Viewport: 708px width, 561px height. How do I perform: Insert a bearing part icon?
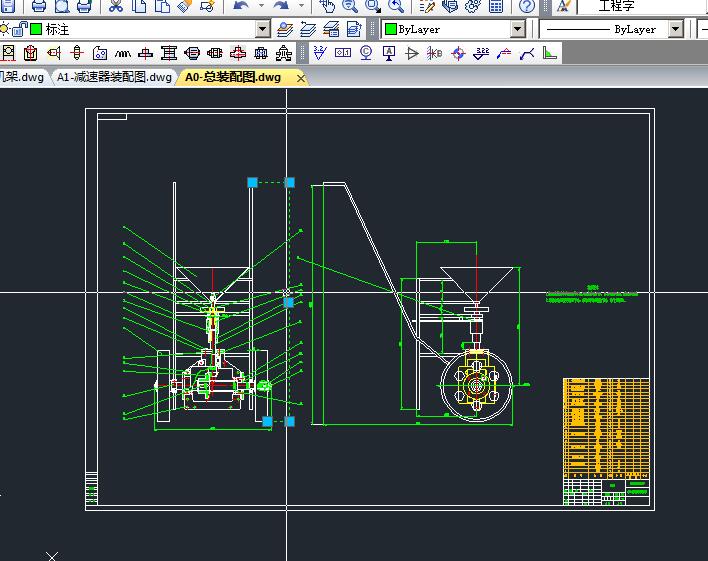[9, 53]
